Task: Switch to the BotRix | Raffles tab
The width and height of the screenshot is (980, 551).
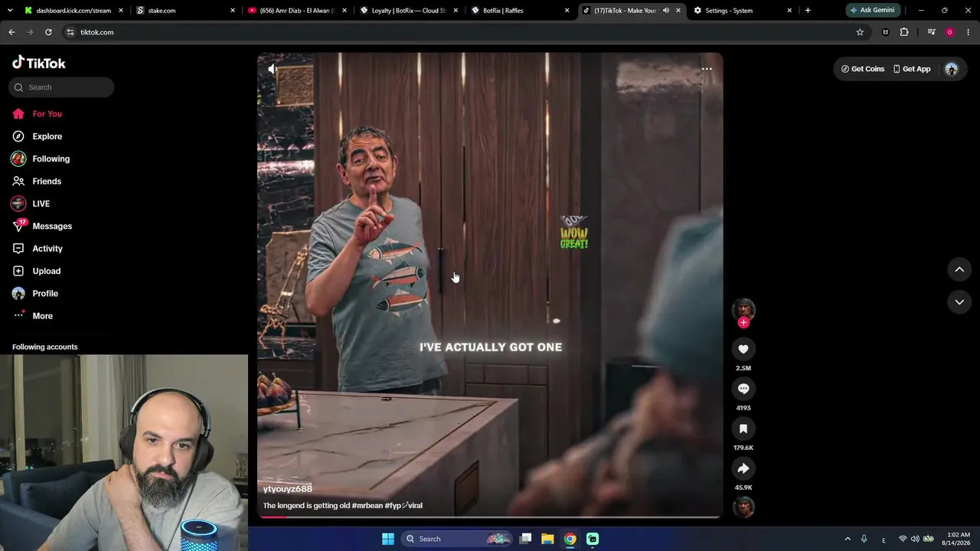Action: coord(521,11)
